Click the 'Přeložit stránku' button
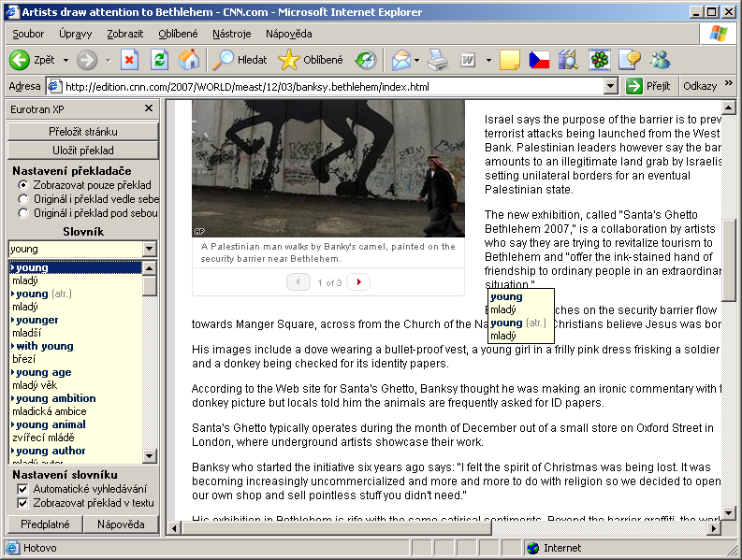 82,132
